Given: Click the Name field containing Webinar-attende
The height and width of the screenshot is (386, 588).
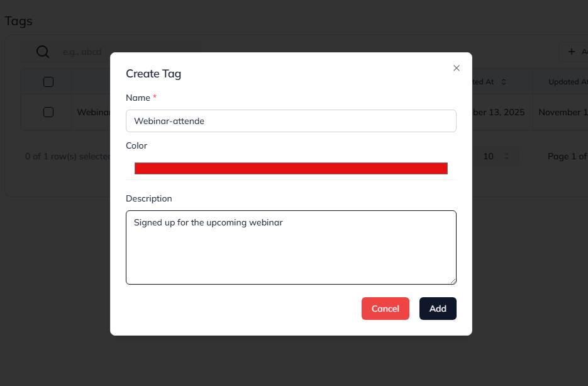Looking at the screenshot, I should [291, 120].
